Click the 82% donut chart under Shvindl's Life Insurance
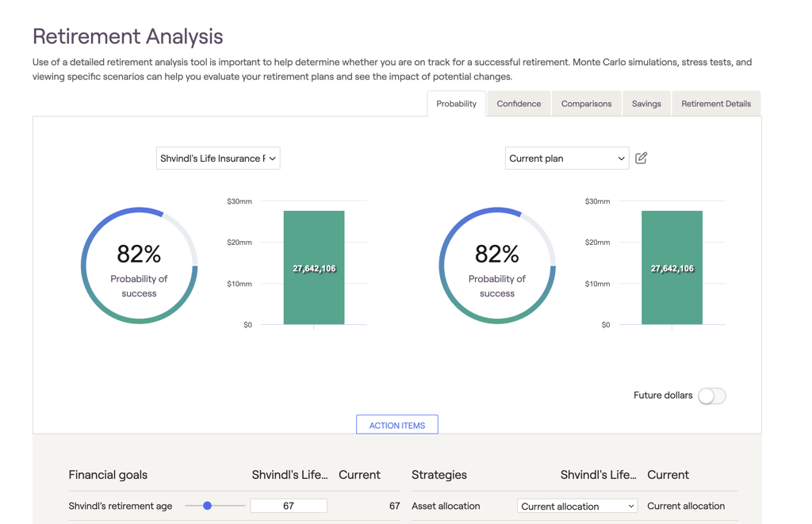This screenshot has width=812, height=524. (x=139, y=266)
